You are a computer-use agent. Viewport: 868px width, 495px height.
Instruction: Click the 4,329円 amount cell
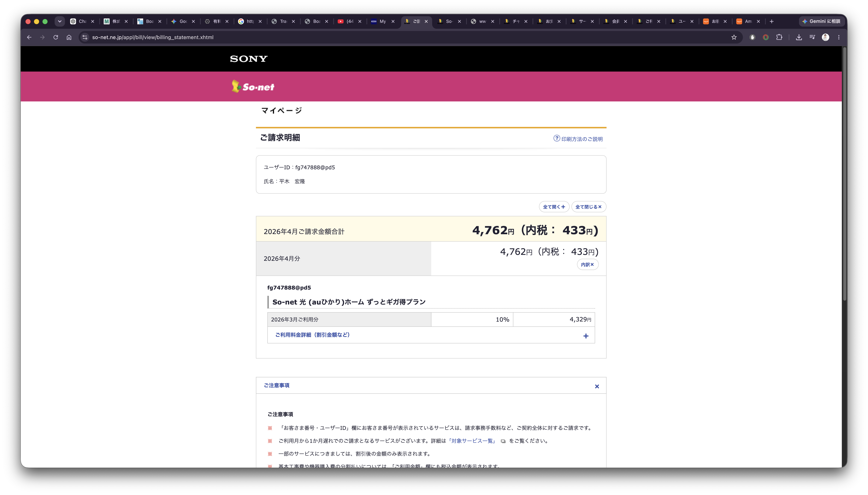click(554, 320)
